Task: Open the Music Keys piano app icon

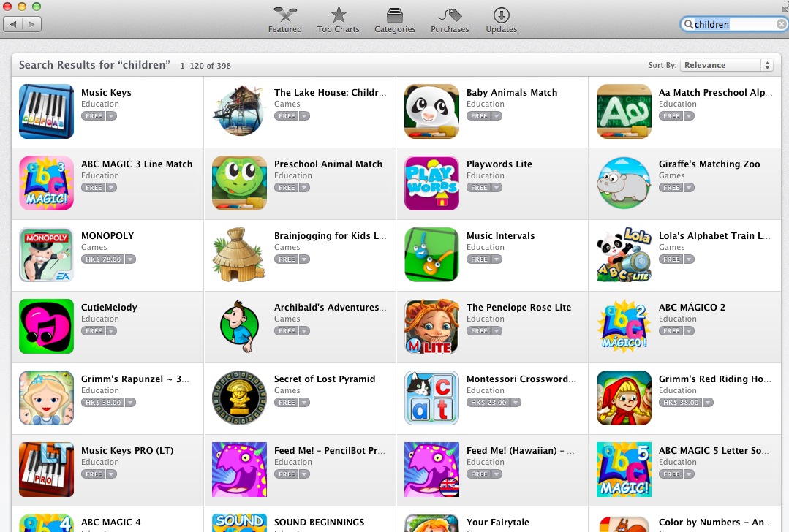Action: point(46,111)
